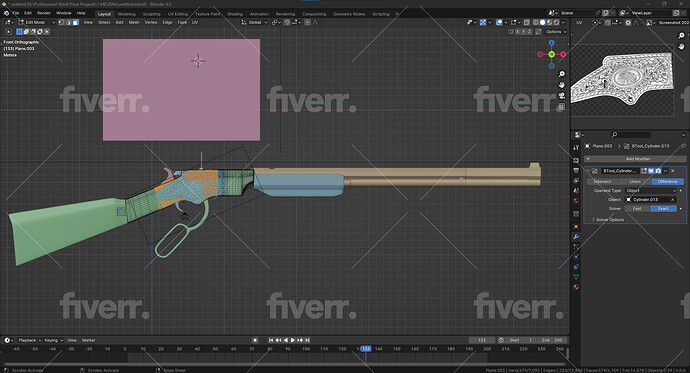Open Operand Type dropdown
The width and height of the screenshot is (690, 373).
click(x=651, y=190)
